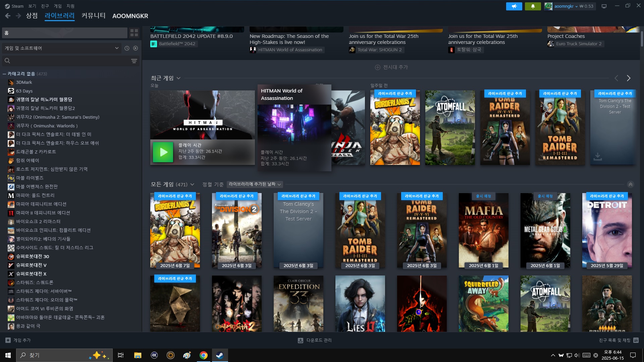Show recent activity clock filter
Image resolution: width=644 pixels, height=362 pixels.
[127, 48]
